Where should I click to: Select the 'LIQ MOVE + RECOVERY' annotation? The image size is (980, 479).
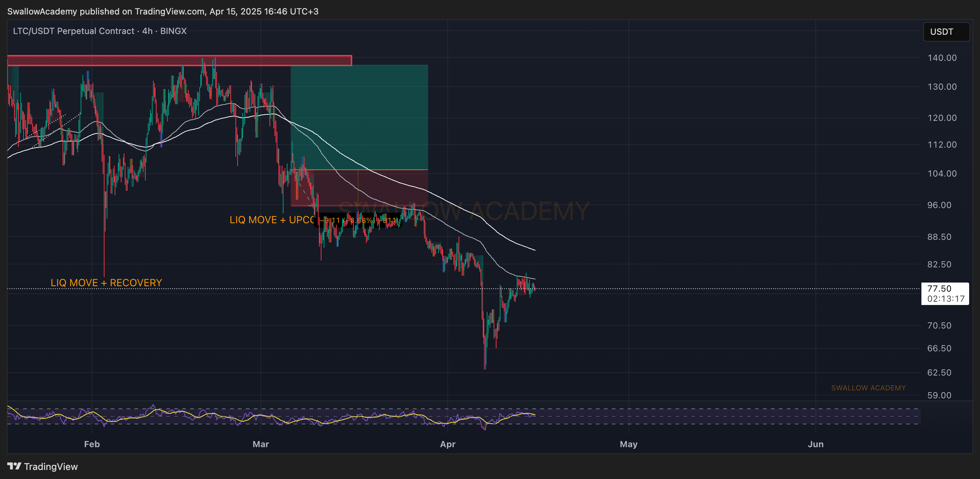pyautogui.click(x=106, y=283)
